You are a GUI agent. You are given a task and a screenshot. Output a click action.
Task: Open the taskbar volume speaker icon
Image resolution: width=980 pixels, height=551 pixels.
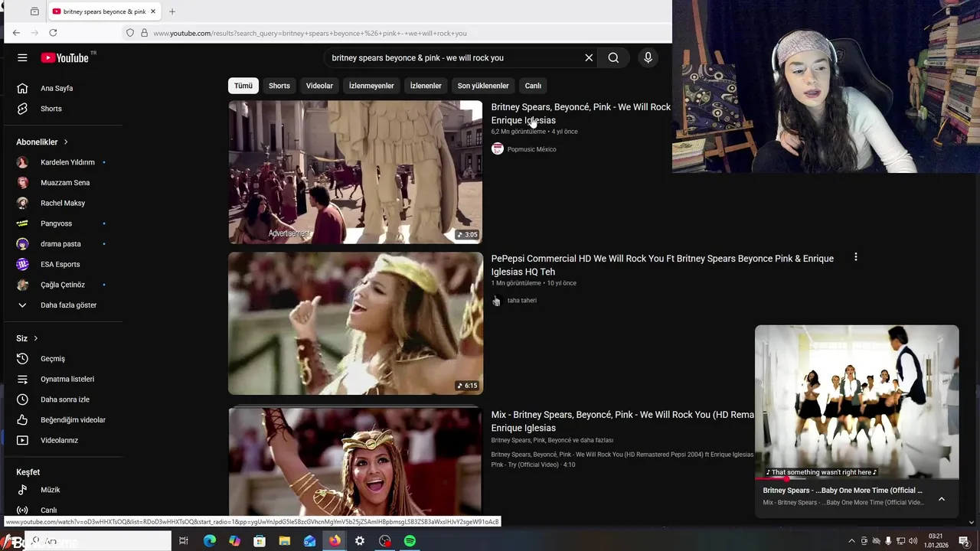point(913,541)
